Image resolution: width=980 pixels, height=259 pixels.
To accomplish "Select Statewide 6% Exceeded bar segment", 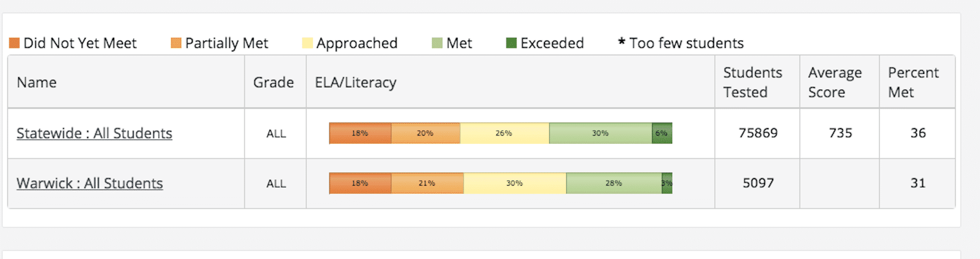I will (x=662, y=133).
